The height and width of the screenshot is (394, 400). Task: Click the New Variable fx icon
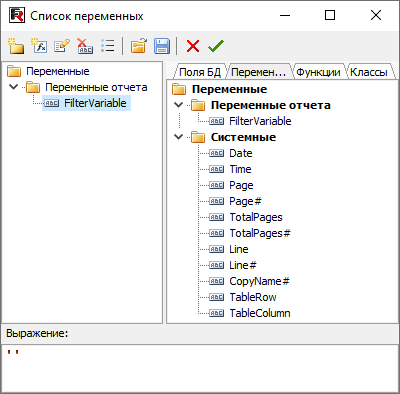[39, 46]
